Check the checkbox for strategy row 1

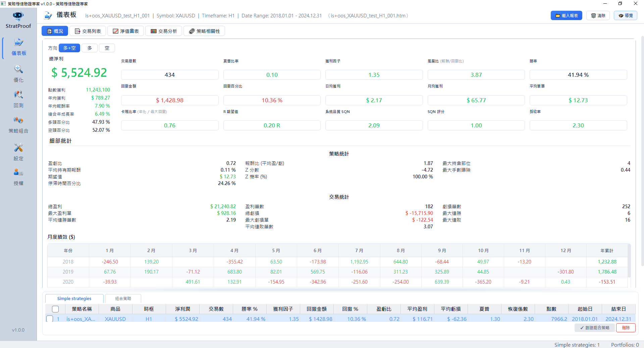(x=50, y=319)
